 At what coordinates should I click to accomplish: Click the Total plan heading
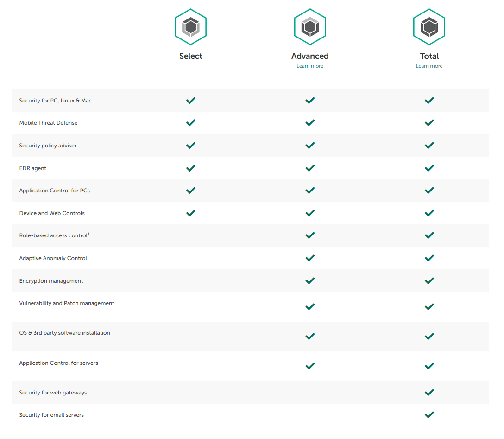tap(429, 56)
